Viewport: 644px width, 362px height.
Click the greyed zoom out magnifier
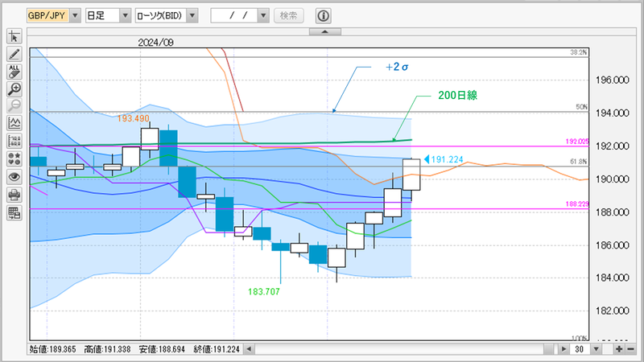(x=14, y=105)
